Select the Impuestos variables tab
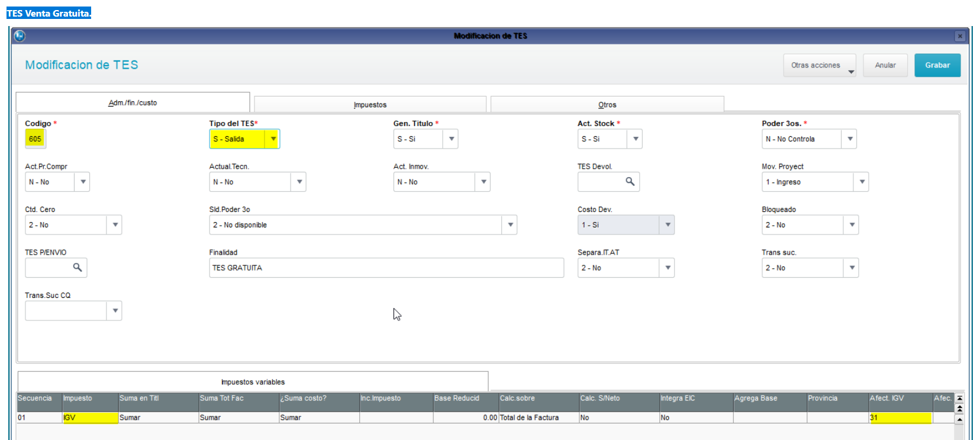The width and height of the screenshot is (980, 440). 253,382
